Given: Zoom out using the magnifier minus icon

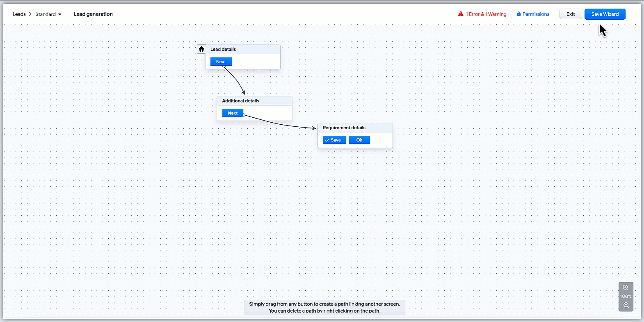Looking at the screenshot, I should pyautogui.click(x=626, y=305).
